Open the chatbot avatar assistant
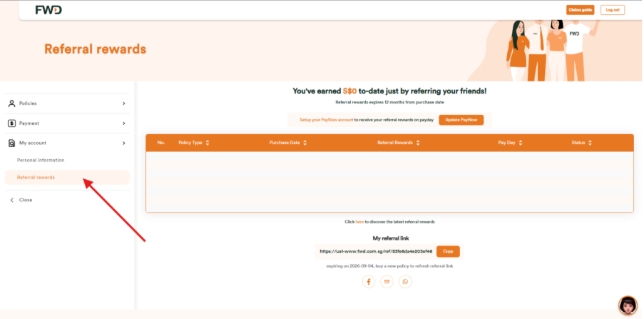 (628, 305)
